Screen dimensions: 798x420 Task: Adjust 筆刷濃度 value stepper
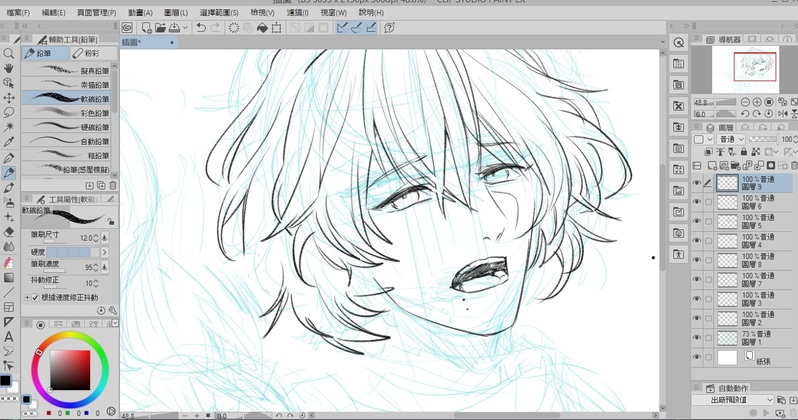[x=96, y=267]
